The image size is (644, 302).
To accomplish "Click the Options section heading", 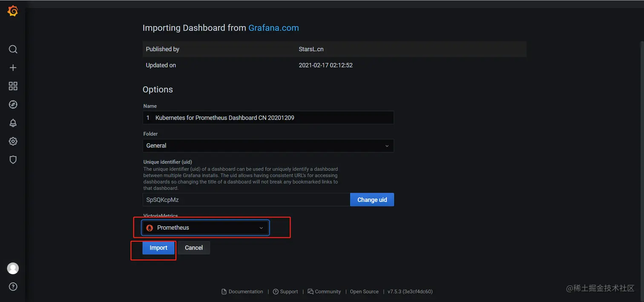I will pos(158,90).
